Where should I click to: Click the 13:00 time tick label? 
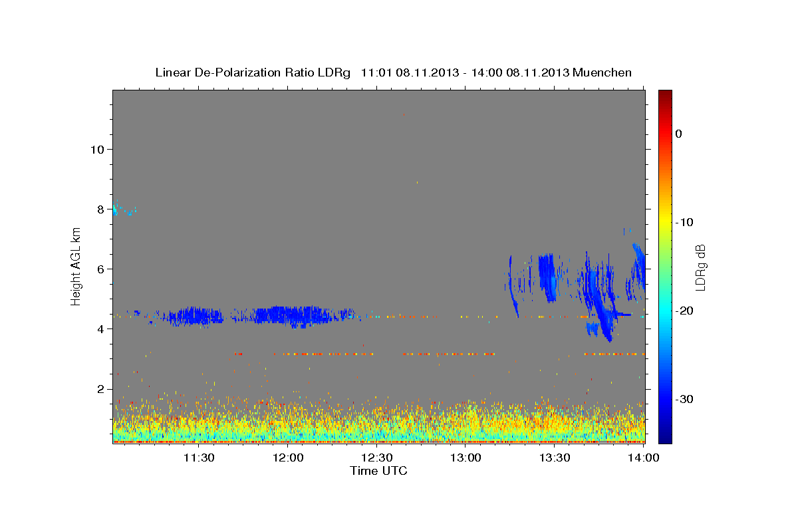click(x=465, y=458)
